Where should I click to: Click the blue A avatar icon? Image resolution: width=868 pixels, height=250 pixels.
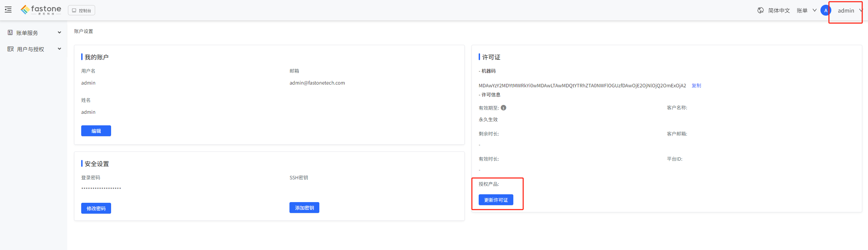(x=826, y=11)
